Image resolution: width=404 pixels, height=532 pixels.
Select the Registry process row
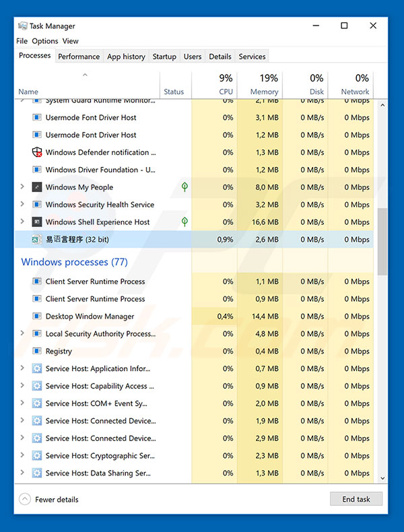click(195, 351)
